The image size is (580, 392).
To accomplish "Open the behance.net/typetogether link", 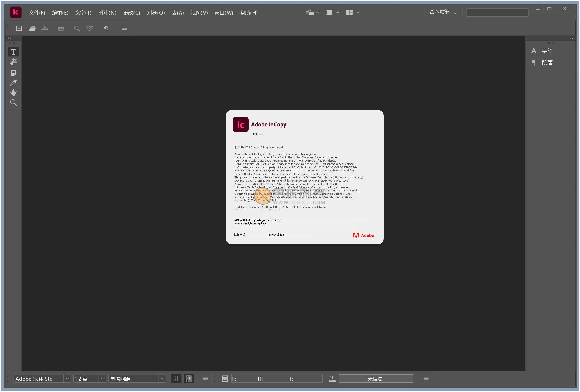I will [x=250, y=223].
